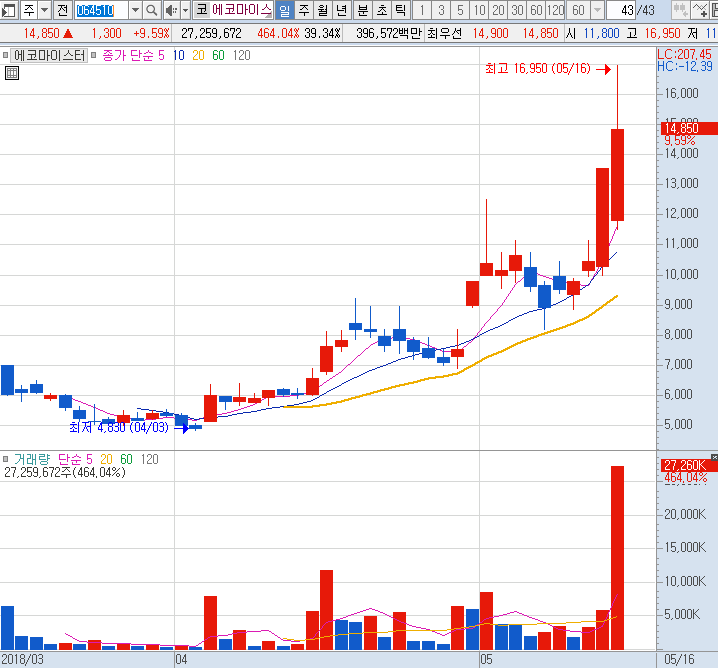Open the grid table icon below chart title
This screenshot has height=668, width=718.
click(x=12, y=73)
